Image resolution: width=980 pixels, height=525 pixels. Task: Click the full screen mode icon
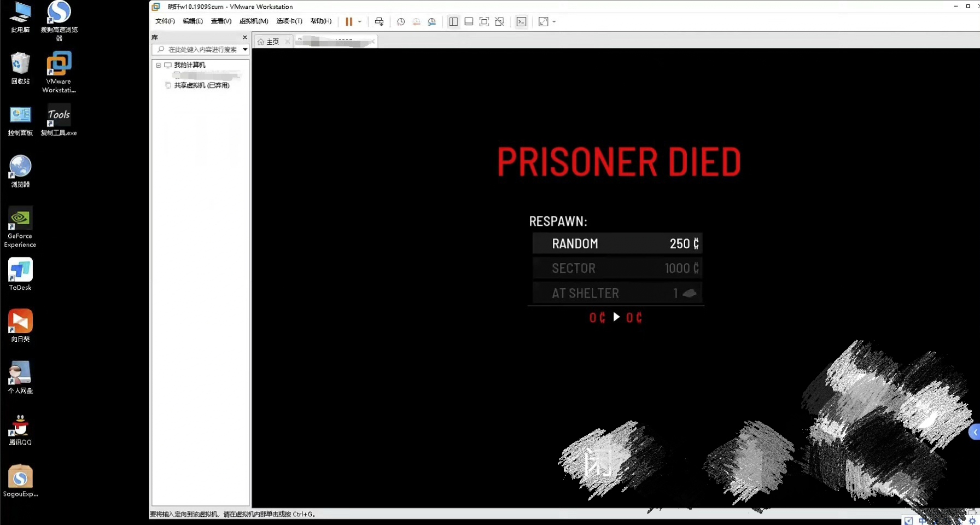point(484,22)
